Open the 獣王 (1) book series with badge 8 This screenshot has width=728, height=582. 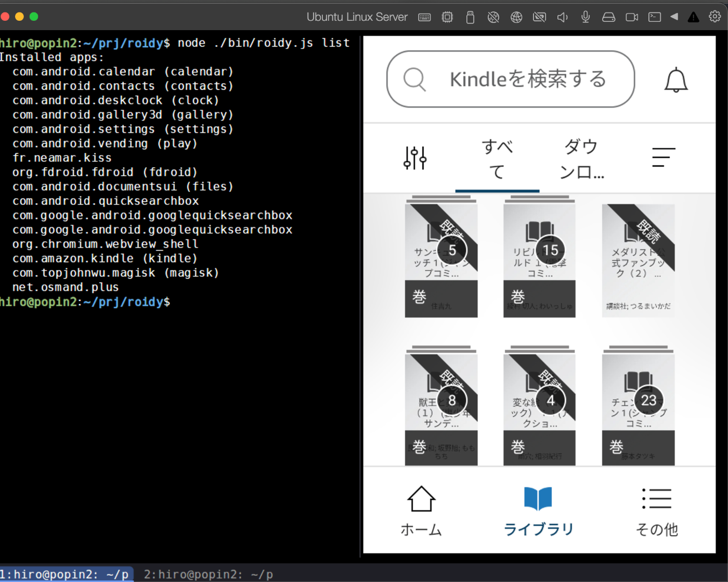441,405
